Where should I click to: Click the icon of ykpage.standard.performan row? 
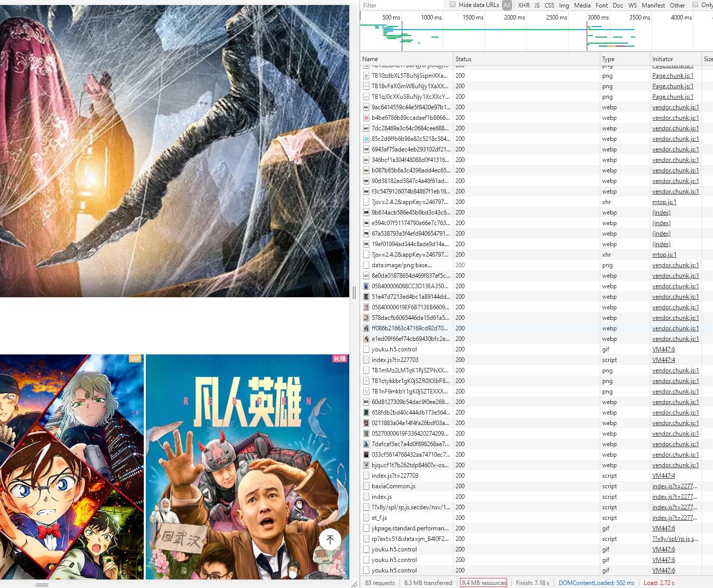[x=366, y=528]
